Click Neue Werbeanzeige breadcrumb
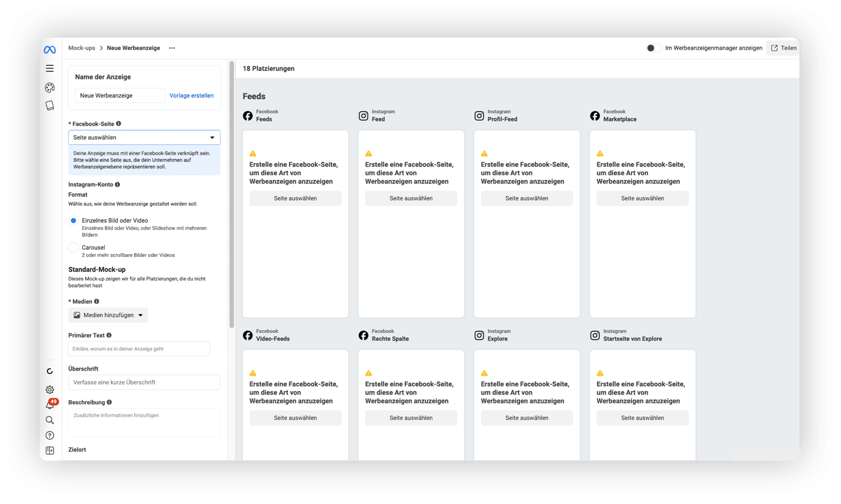 tap(133, 48)
